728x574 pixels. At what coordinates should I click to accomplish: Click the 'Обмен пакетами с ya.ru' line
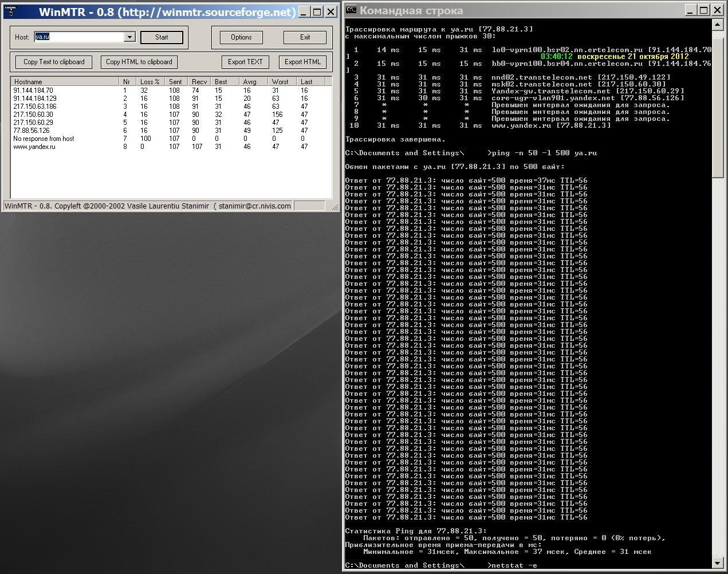455,167
